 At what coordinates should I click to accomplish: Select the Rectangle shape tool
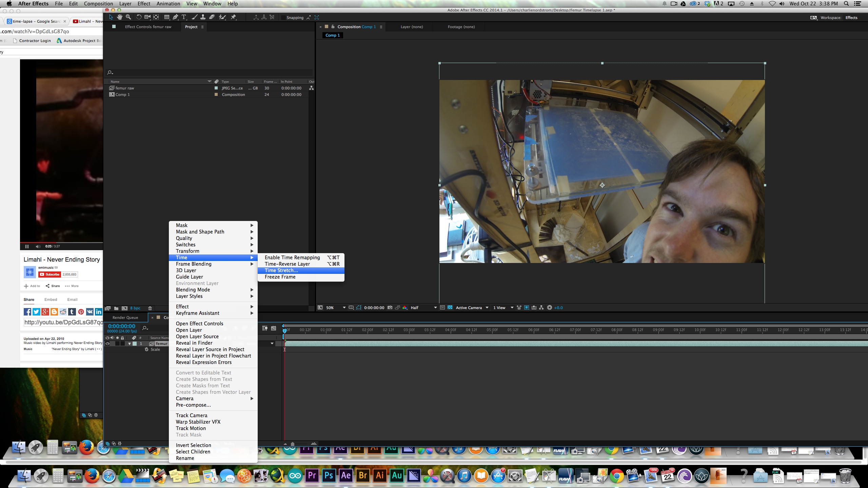[x=167, y=17]
